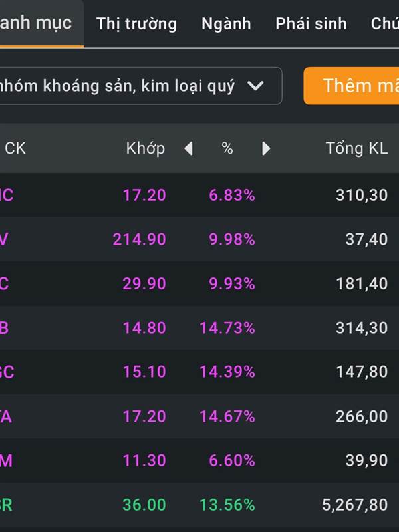Sort by the Tổng KL column header

click(356, 148)
